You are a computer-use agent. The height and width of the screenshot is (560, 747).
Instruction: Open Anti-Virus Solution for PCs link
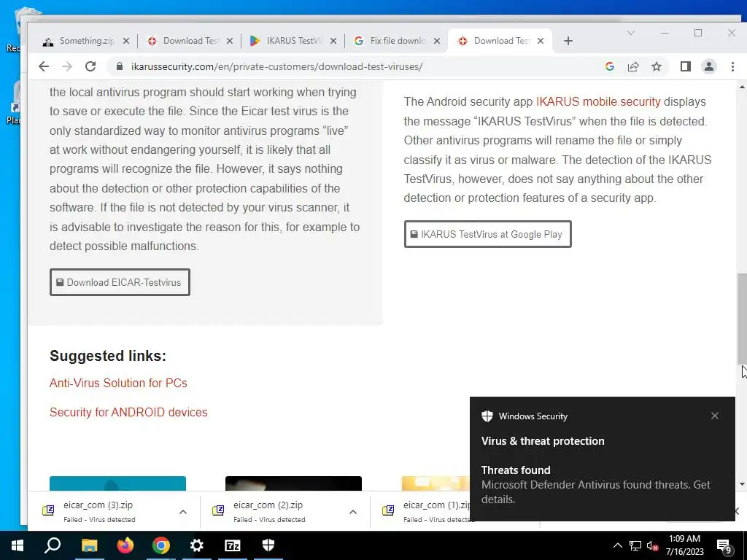tap(118, 384)
